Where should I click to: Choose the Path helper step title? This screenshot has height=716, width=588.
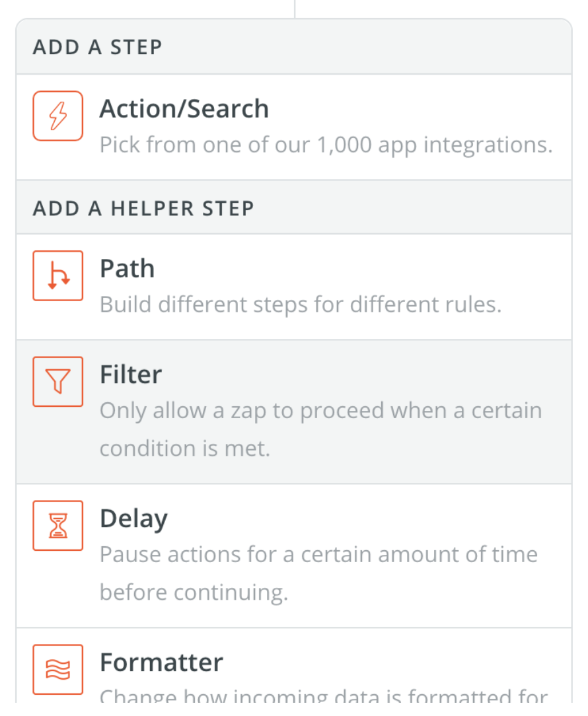(x=128, y=268)
